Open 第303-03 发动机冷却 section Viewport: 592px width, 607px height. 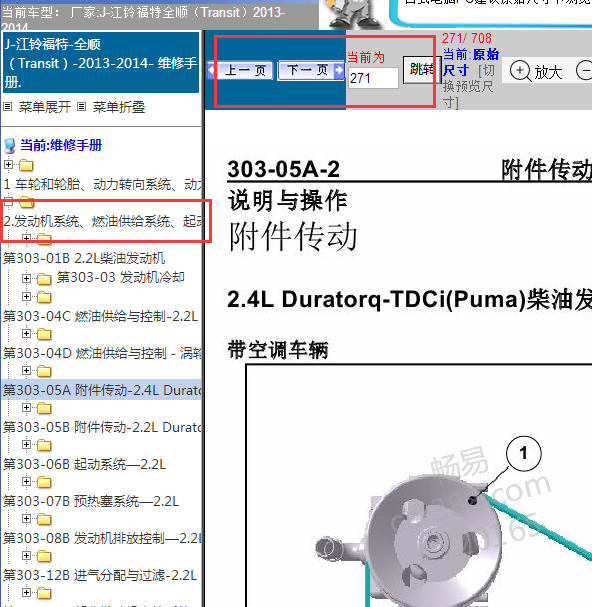click(120, 277)
